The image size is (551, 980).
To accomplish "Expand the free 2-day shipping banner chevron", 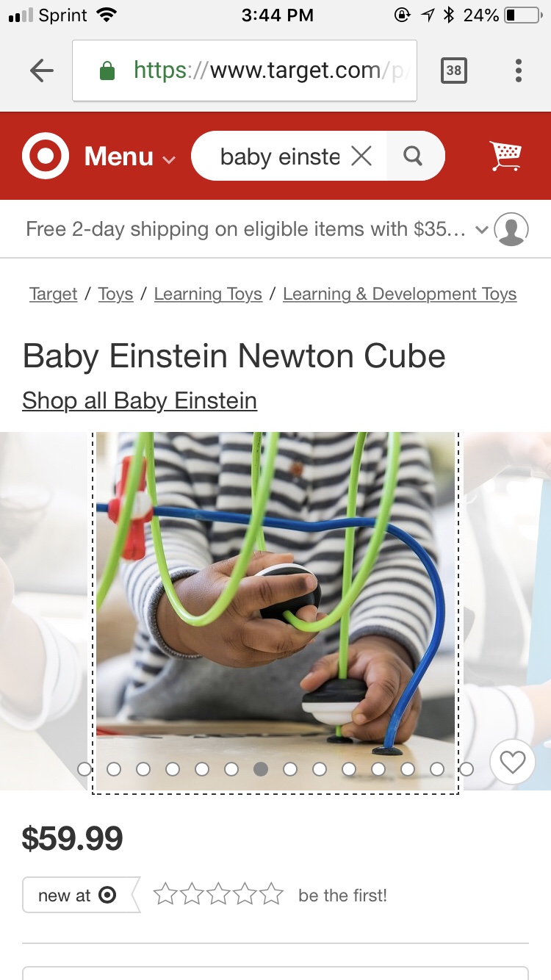I will click(482, 230).
